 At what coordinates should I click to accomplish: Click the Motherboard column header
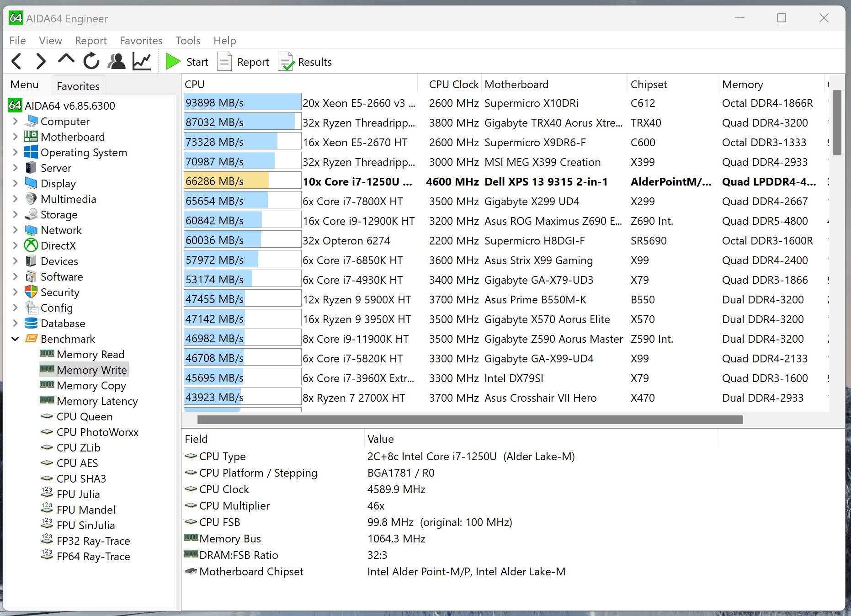tap(555, 85)
